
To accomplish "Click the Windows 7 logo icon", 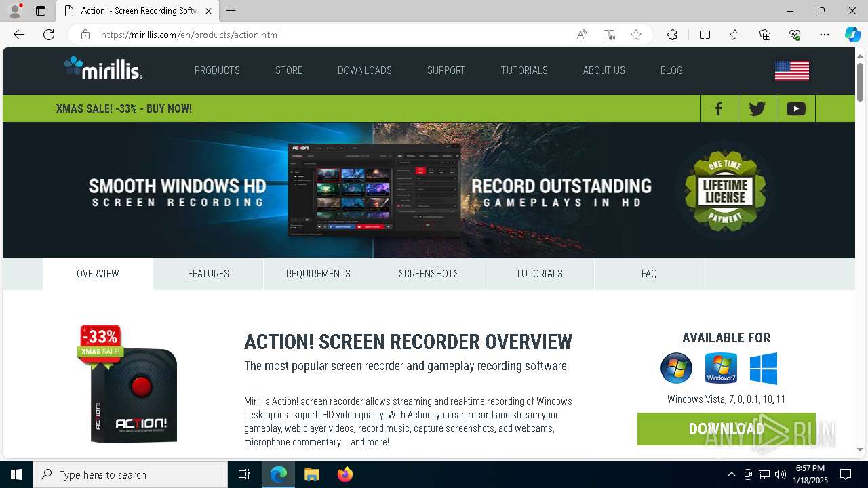I will [721, 368].
